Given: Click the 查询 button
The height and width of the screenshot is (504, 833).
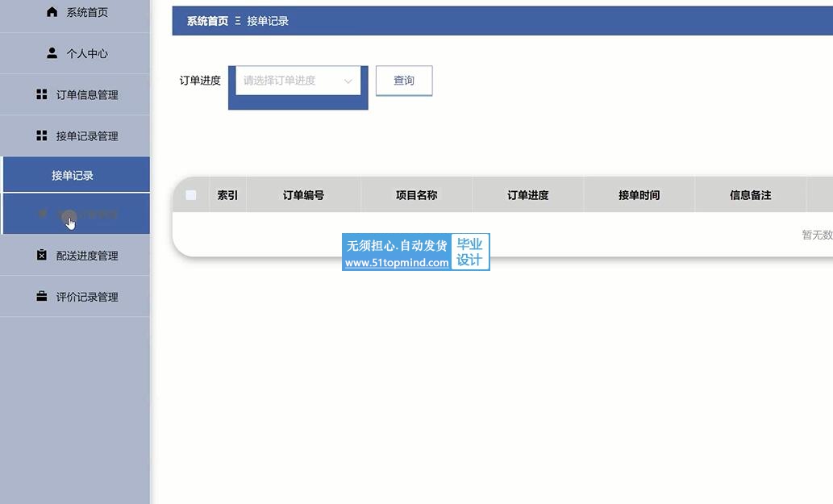Looking at the screenshot, I should pyautogui.click(x=404, y=81).
